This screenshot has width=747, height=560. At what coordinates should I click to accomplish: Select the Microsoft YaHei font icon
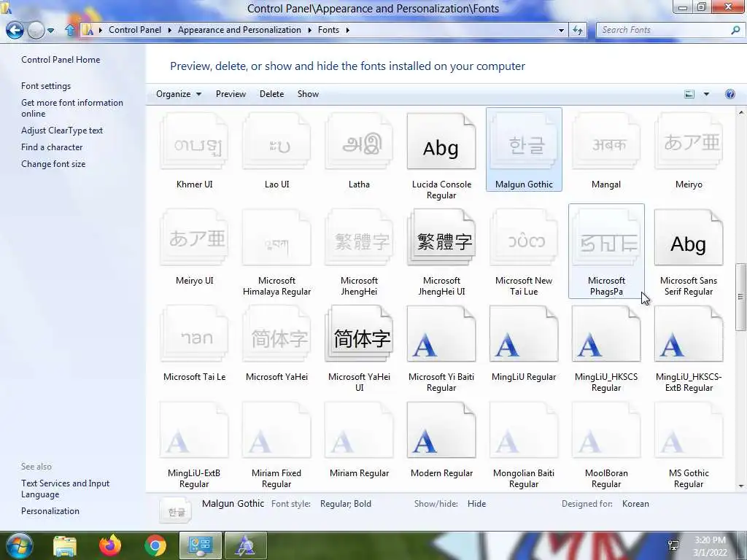(276, 334)
